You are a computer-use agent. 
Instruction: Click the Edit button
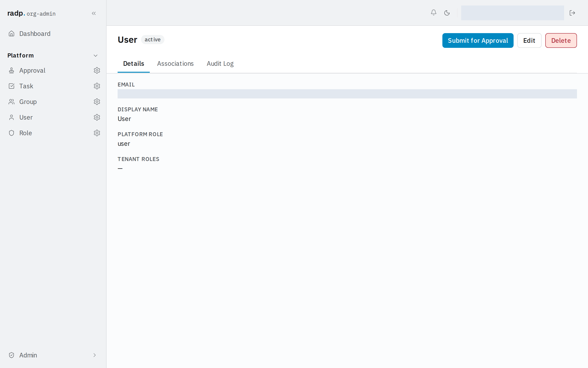tap(529, 40)
